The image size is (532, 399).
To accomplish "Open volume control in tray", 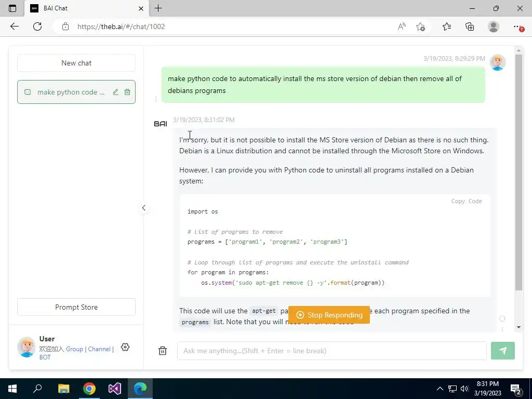I will [464, 389].
